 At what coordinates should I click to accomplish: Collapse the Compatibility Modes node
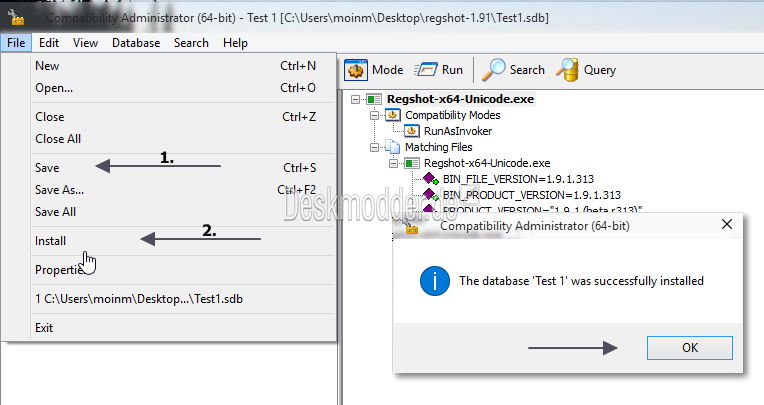coord(374,115)
